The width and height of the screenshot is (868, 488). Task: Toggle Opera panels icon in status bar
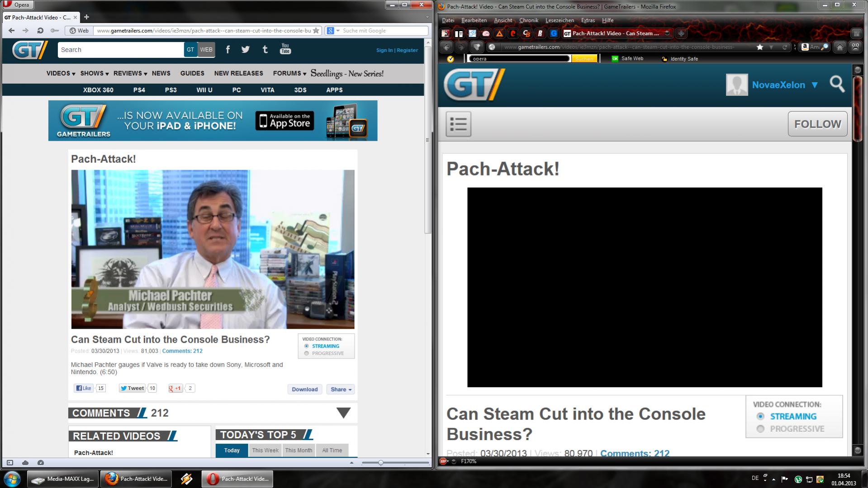10,463
